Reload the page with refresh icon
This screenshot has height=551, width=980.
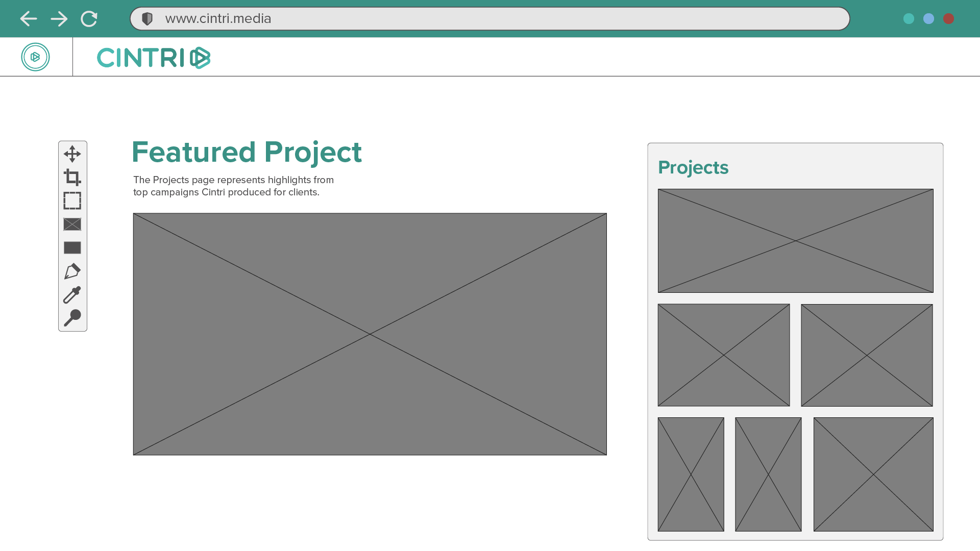click(89, 19)
